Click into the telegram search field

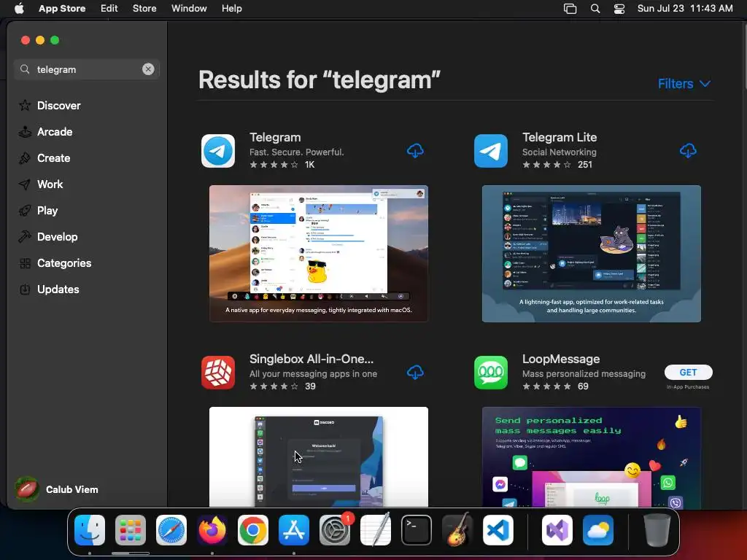click(86, 69)
